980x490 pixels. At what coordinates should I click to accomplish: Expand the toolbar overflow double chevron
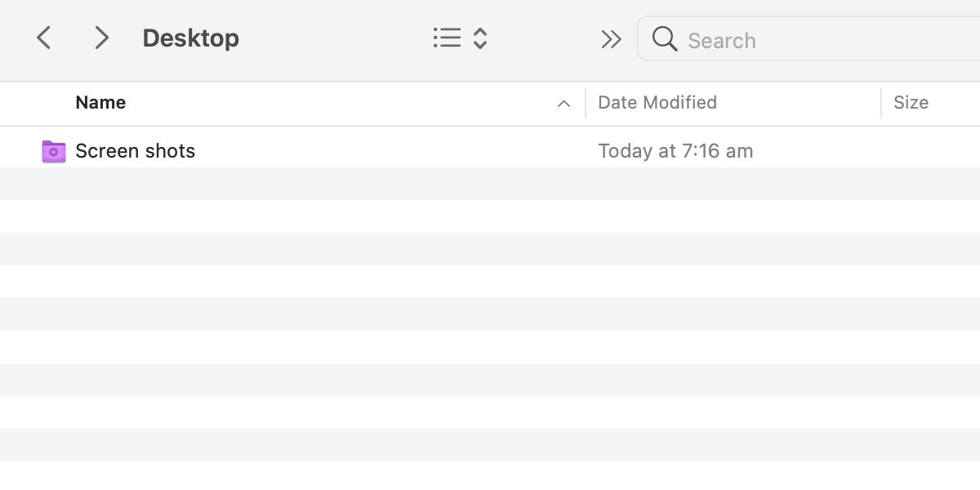click(611, 39)
